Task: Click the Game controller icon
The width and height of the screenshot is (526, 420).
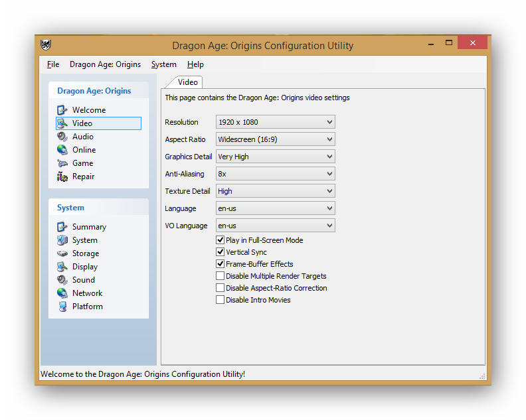Action: coord(62,163)
